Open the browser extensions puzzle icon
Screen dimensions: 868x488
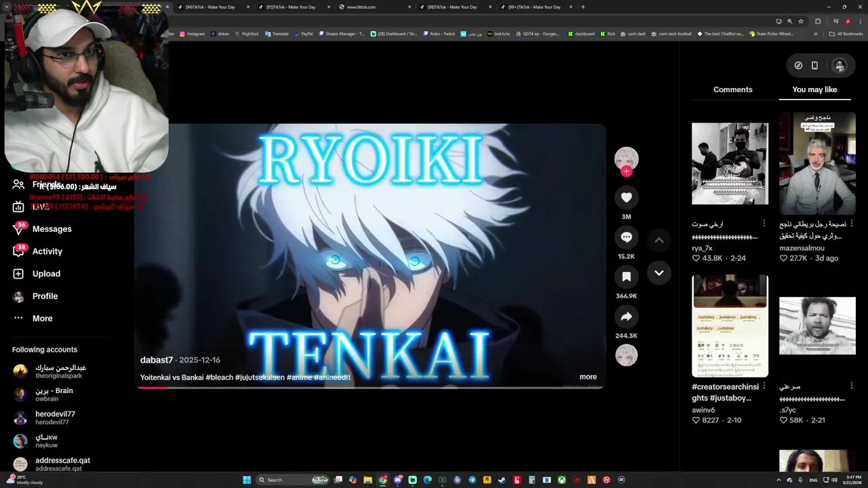tap(818, 21)
